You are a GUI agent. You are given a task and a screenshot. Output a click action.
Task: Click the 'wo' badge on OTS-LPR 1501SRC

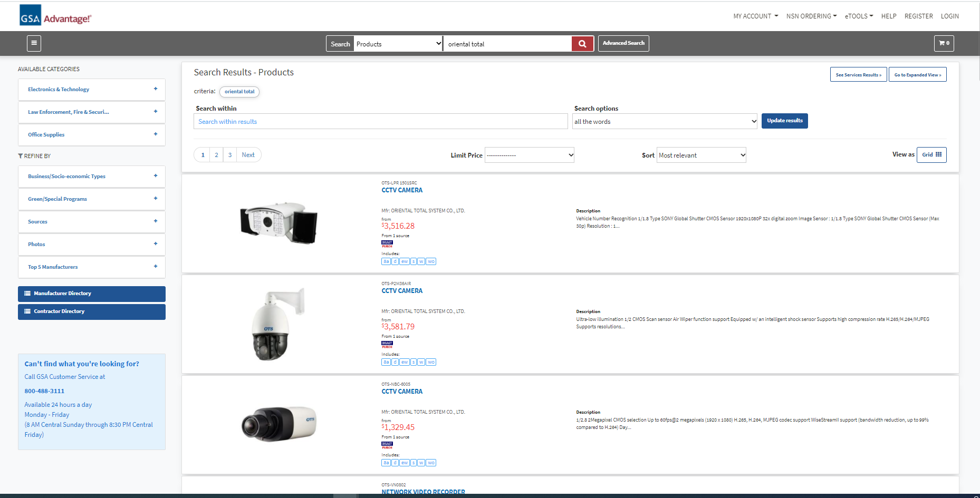431,261
